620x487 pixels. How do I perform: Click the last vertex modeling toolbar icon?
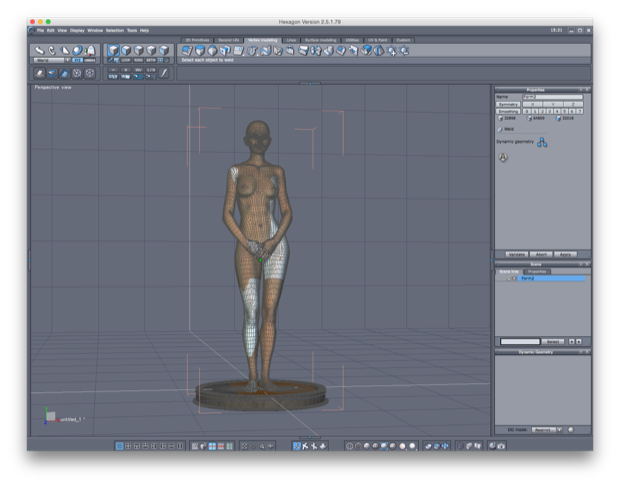point(404,51)
